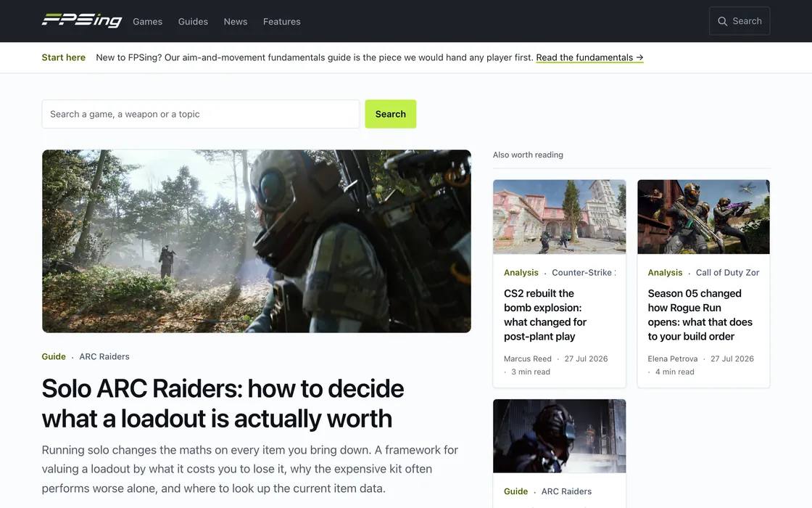Open the Games menu
This screenshot has height=508, width=812.
point(148,21)
